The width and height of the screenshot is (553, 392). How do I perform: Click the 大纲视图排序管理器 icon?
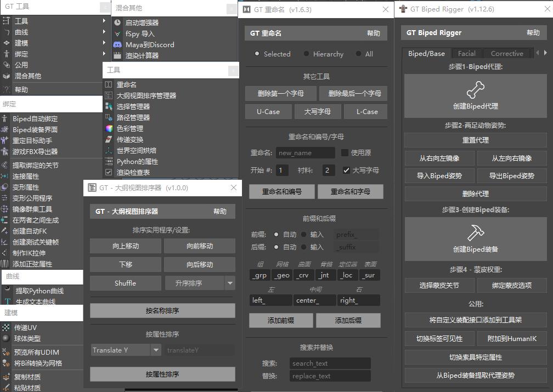click(x=109, y=95)
